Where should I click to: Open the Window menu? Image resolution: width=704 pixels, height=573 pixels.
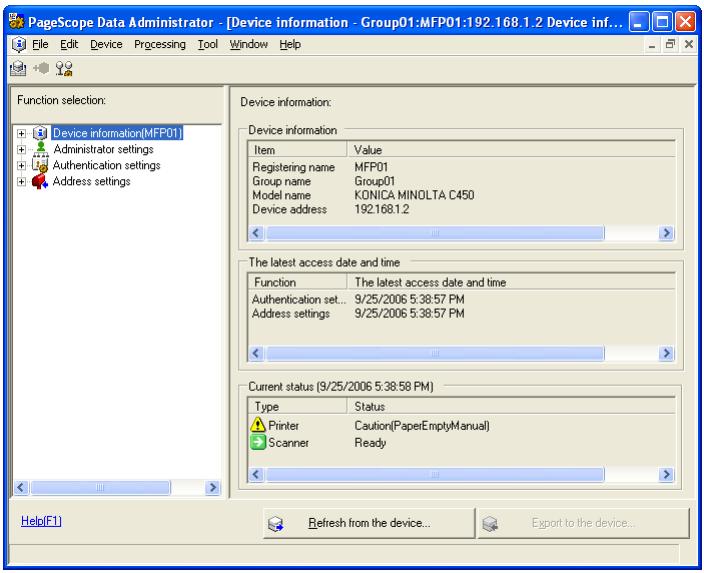tap(249, 44)
